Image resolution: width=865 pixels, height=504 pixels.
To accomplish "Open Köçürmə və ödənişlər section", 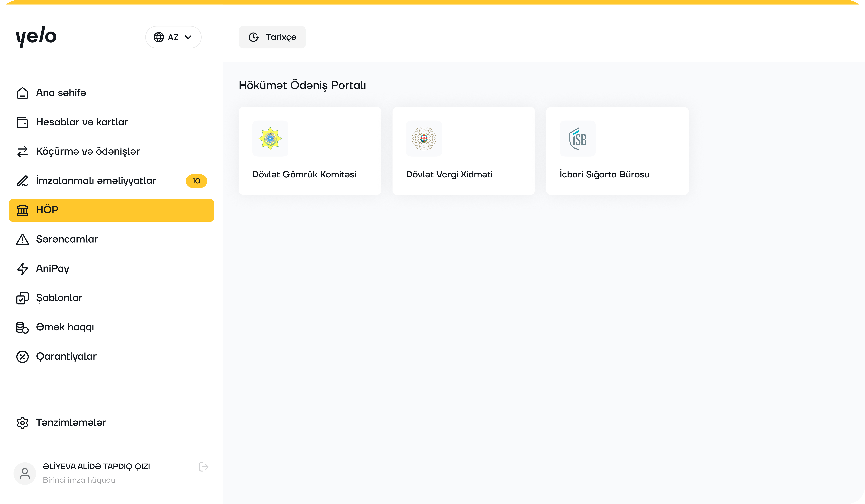I will pyautogui.click(x=111, y=151).
